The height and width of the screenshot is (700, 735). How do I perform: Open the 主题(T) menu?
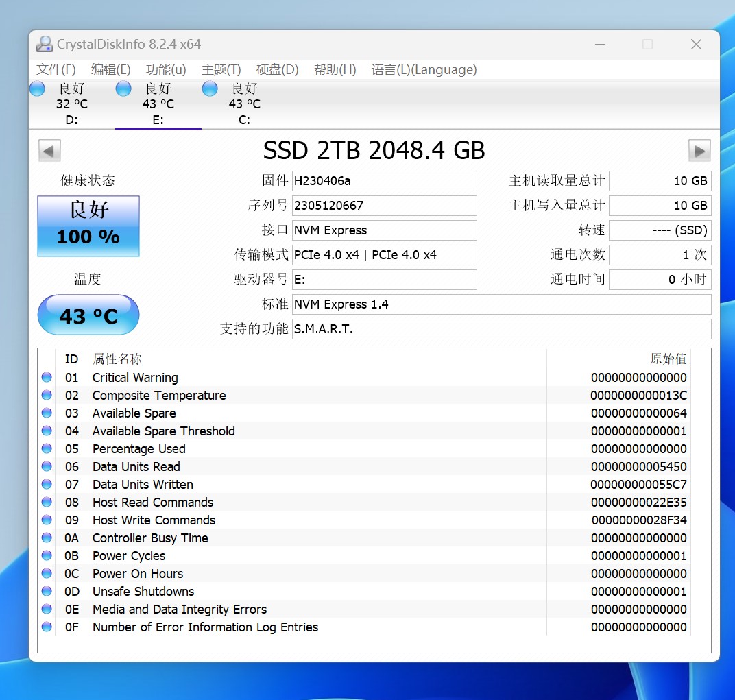pos(221,69)
